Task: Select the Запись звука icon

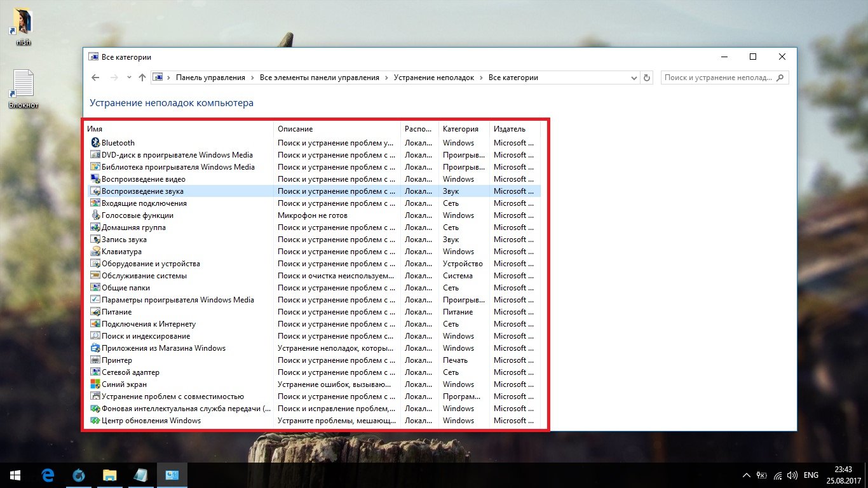Action: pyautogui.click(x=95, y=240)
